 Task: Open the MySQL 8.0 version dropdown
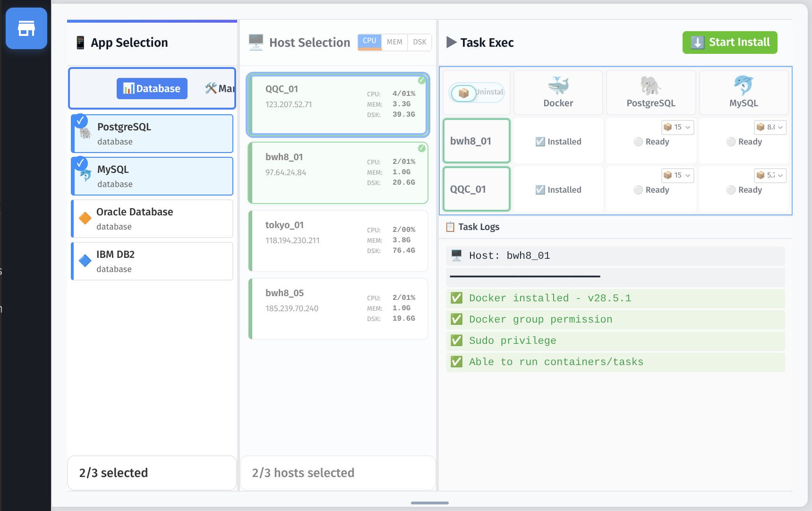pos(769,127)
